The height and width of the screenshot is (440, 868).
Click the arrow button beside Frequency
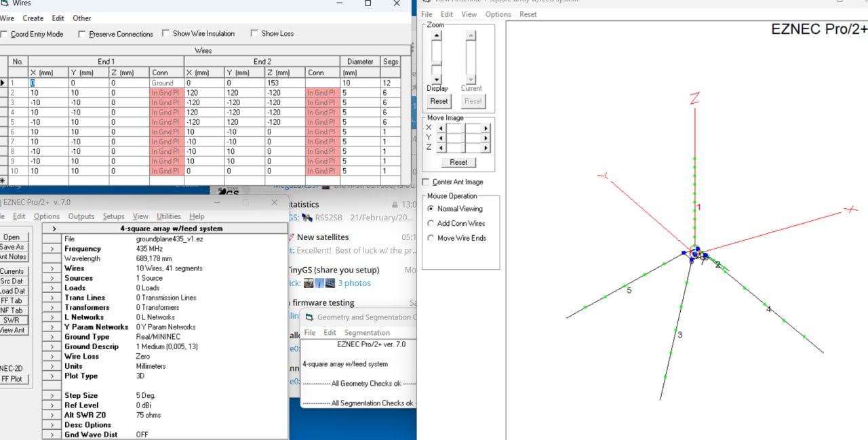tap(52, 249)
